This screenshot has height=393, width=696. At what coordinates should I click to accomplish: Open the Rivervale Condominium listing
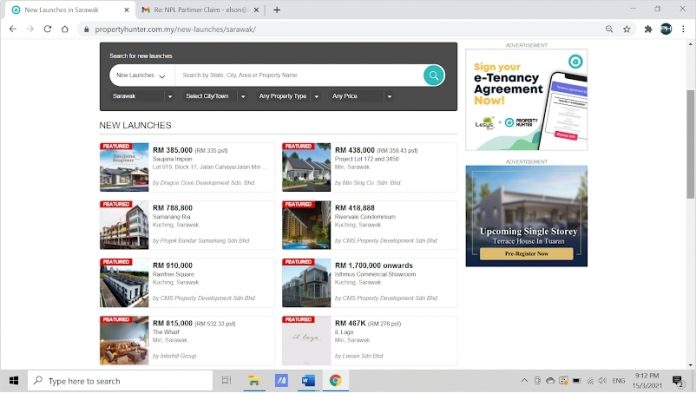point(365,217)
